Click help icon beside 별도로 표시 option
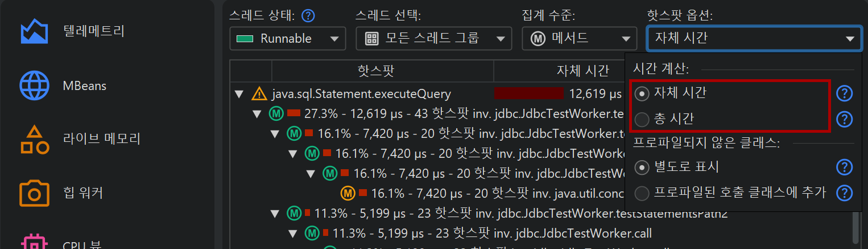868x249 pixels. (x=845, y=167)
